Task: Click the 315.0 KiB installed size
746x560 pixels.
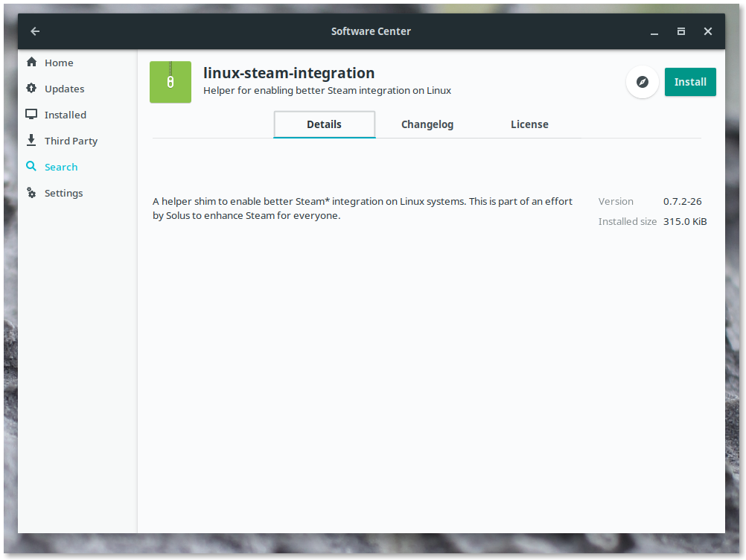Action: tap(685, 221)
